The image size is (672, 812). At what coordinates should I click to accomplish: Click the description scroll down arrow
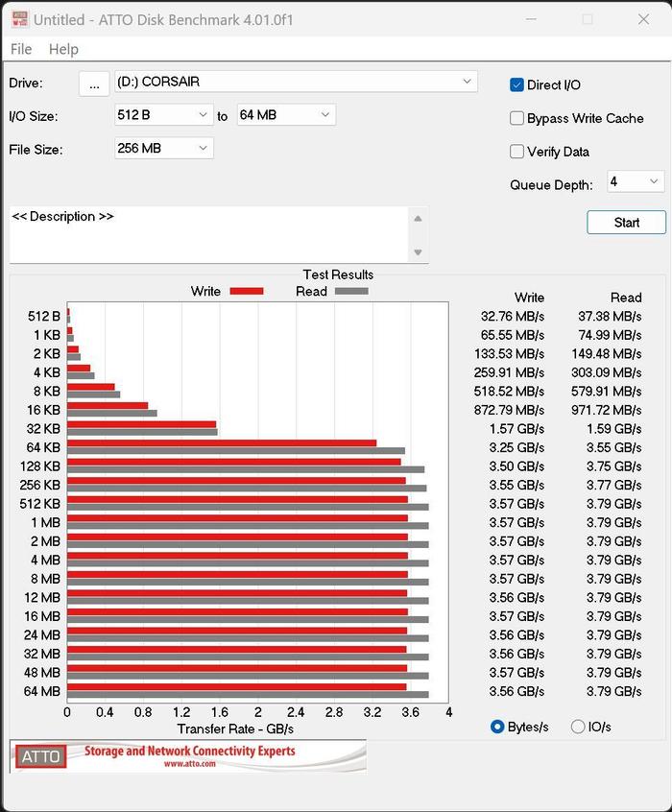pos(418,252)
